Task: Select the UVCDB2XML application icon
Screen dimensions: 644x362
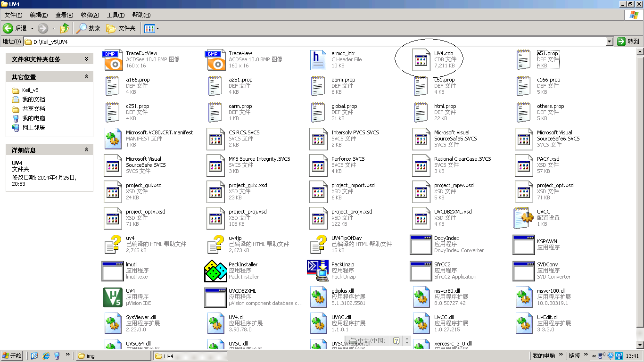Action: pos(215,297)
